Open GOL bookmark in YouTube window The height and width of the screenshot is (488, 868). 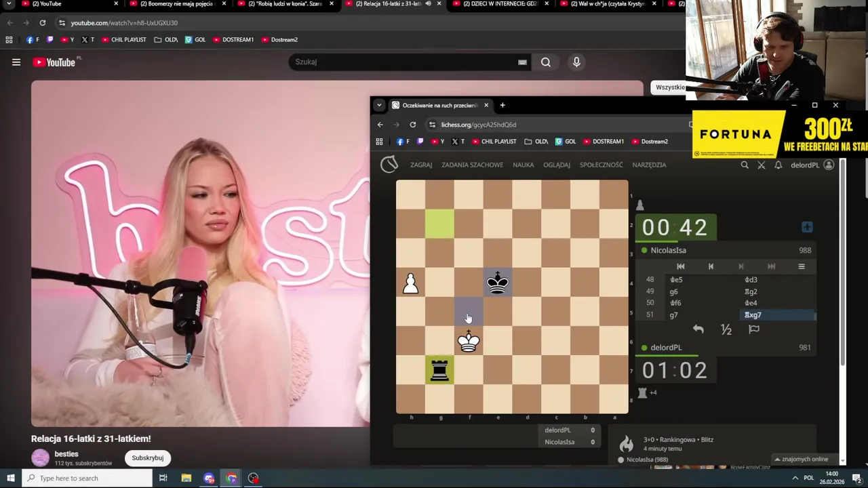point(195,39)
